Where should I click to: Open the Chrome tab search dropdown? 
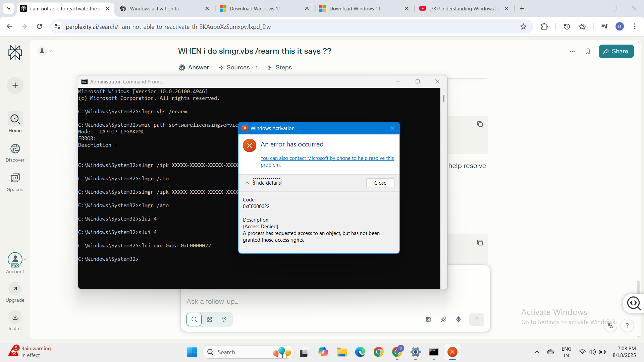point(9,8)
